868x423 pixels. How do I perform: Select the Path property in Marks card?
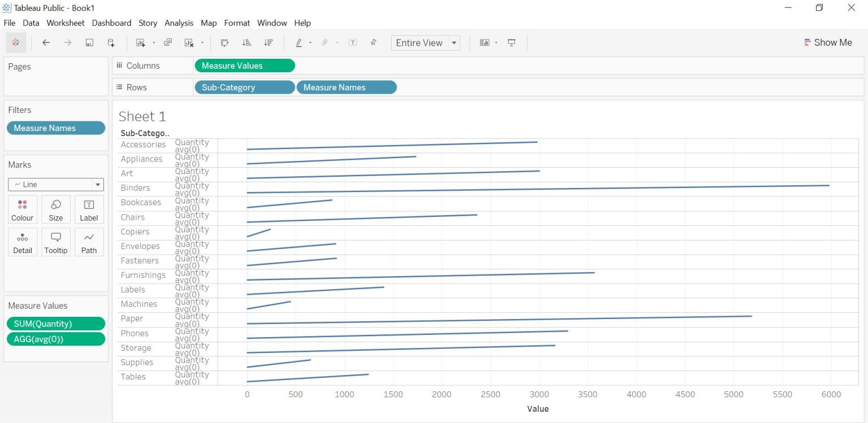coord(89,242)
